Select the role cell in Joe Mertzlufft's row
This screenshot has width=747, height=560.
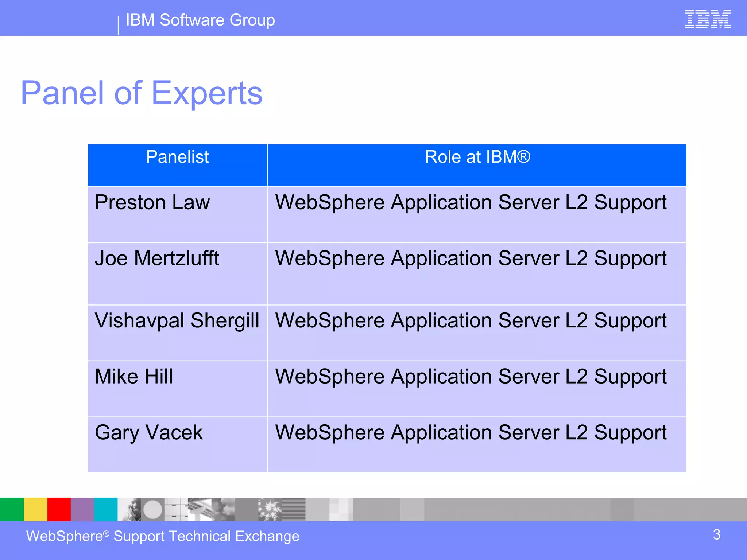click(477, 274)
